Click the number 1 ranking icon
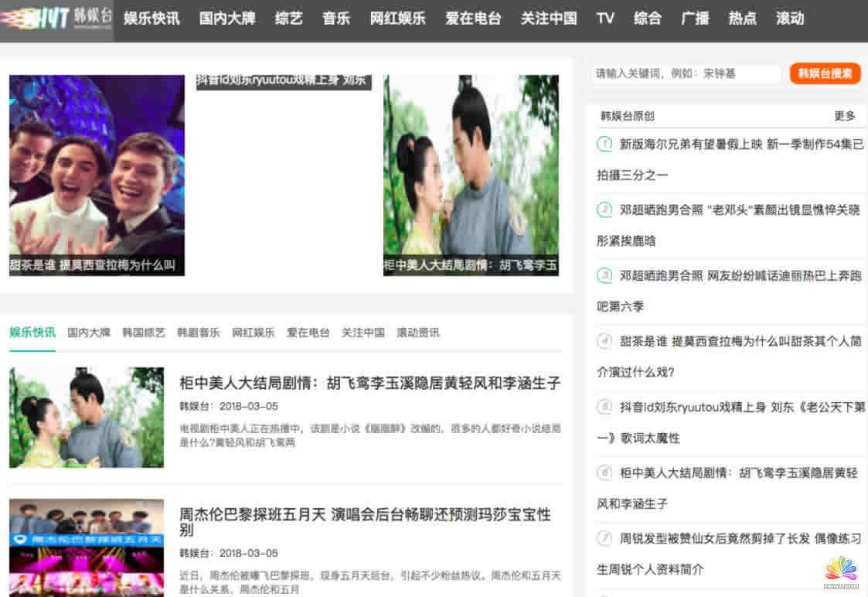 tap(605, 144)
